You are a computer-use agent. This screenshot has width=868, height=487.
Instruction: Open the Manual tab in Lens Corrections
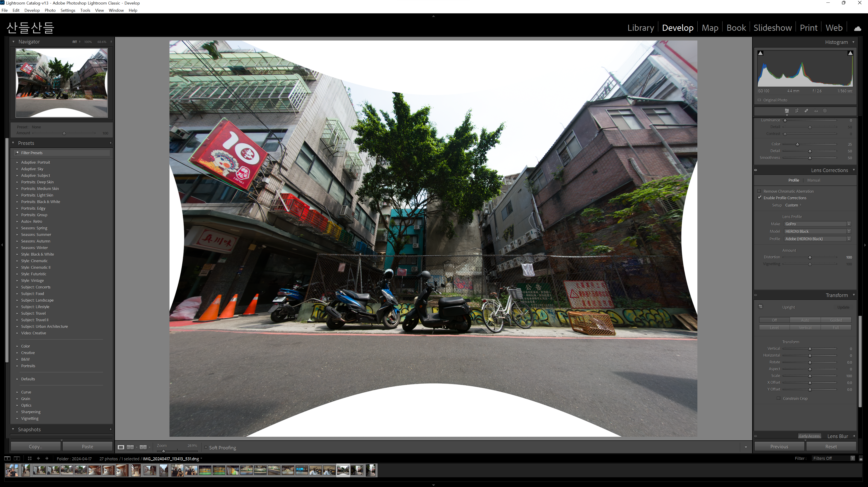(x=813, y=180)
